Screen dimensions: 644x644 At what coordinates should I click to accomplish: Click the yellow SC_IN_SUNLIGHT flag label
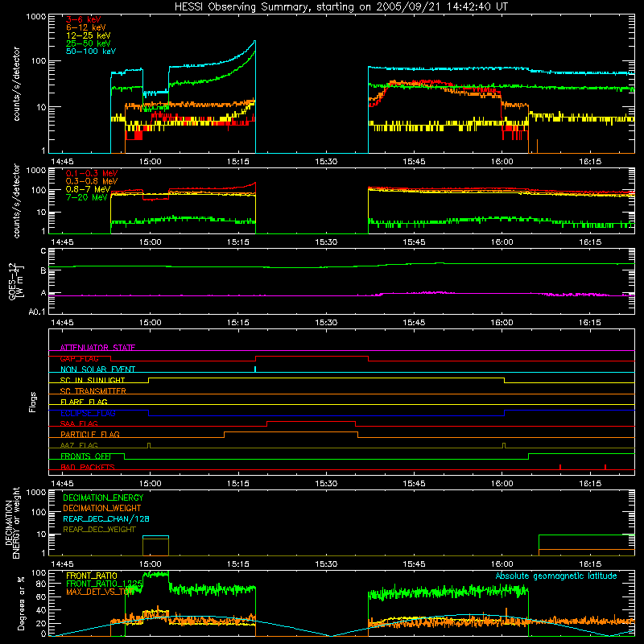[x=93, y=380]
